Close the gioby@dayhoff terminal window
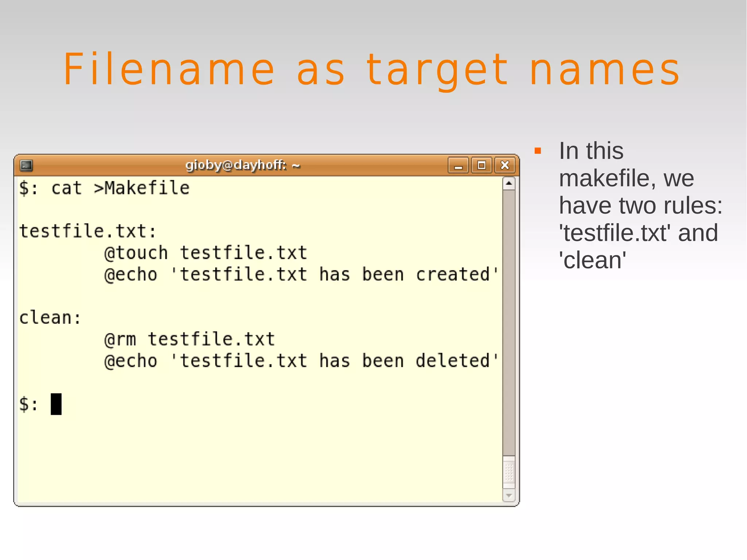Screen dimensions: 747x560 pos(505,166)
